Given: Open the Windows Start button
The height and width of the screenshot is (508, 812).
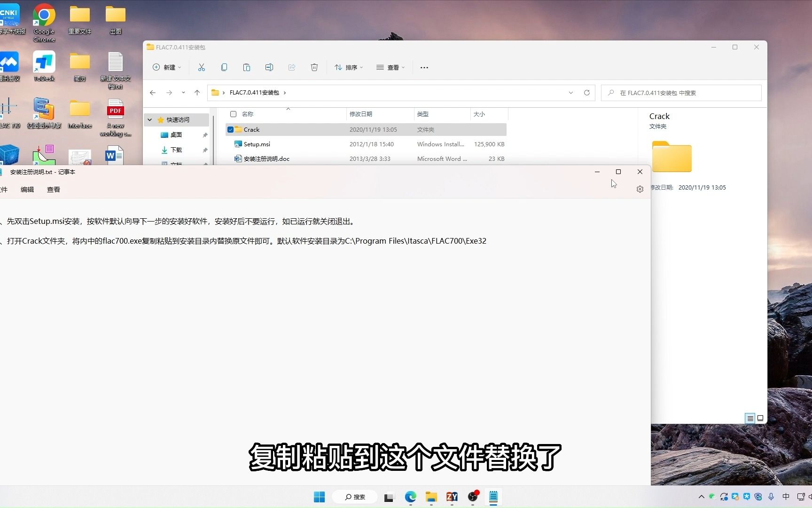Looking at the screenshot, I should pyautogui.click(x=319, y=497).
